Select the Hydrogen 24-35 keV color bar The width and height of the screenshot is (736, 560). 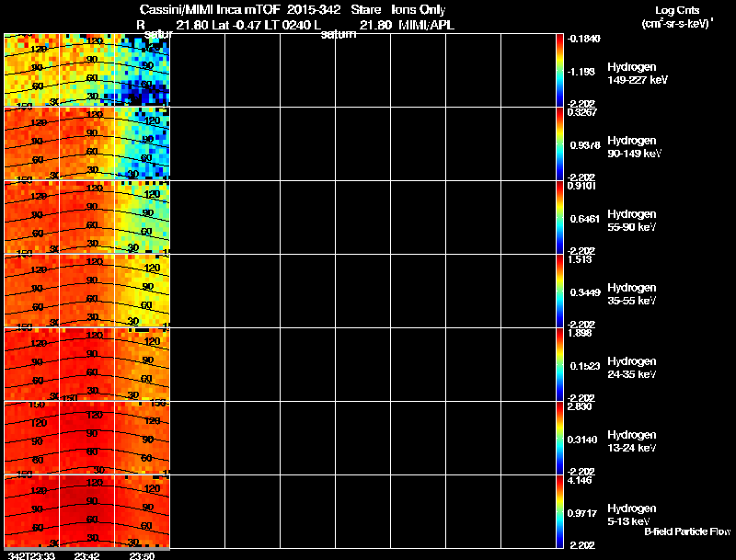coord(559,364)
